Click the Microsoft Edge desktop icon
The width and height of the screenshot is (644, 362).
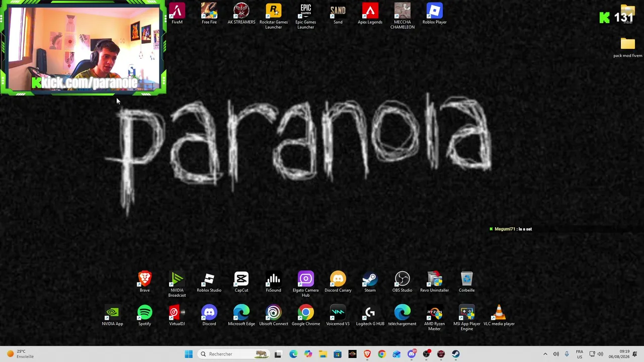pos(242,316)
